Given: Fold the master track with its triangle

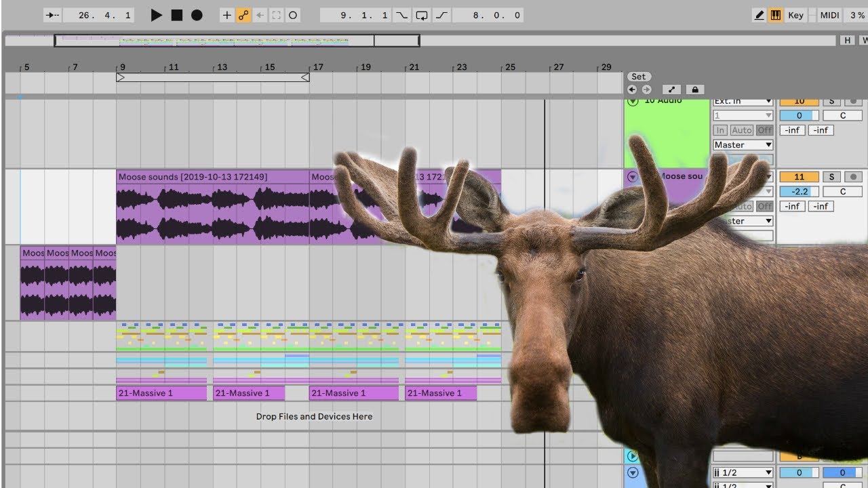Looking at the screenshot, I should click(633, 472).
